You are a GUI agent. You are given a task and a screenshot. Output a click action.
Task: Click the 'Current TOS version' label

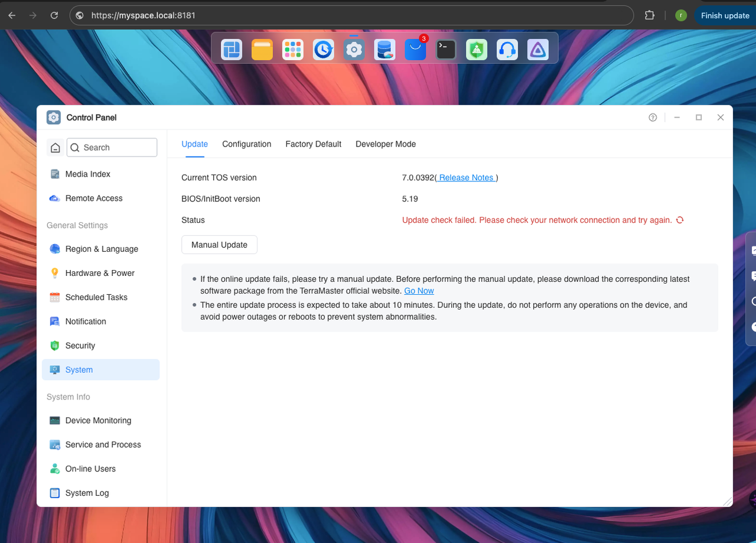pyautogui.click(x=219, y=177)
